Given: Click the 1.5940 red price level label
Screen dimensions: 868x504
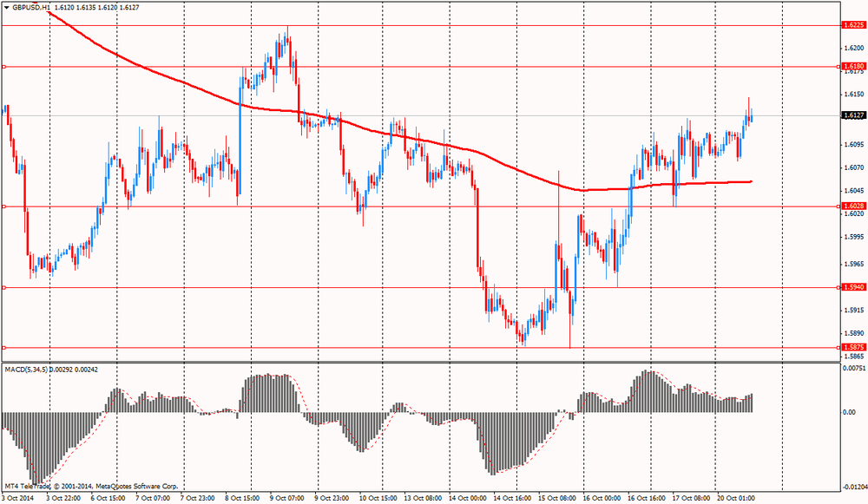Looking at the screenshot, I should coord(853,287).
